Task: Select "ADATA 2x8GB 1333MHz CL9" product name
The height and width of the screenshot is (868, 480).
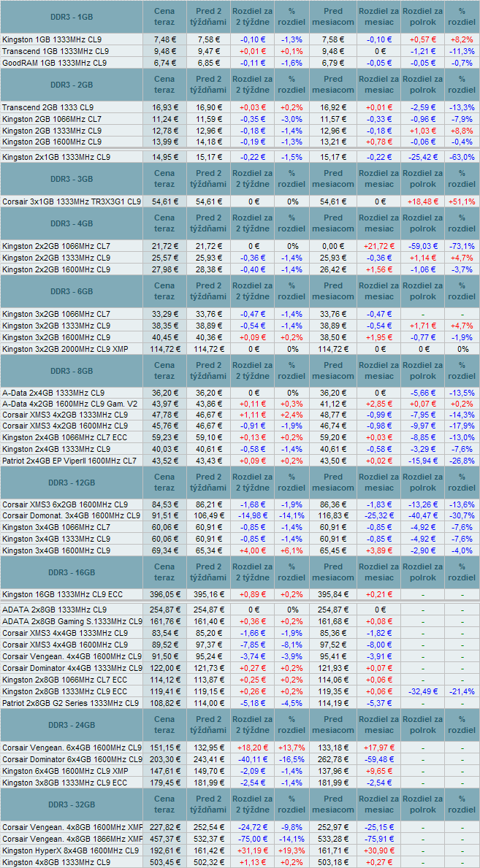Action: pyautogui.click(x=54, y=610)
